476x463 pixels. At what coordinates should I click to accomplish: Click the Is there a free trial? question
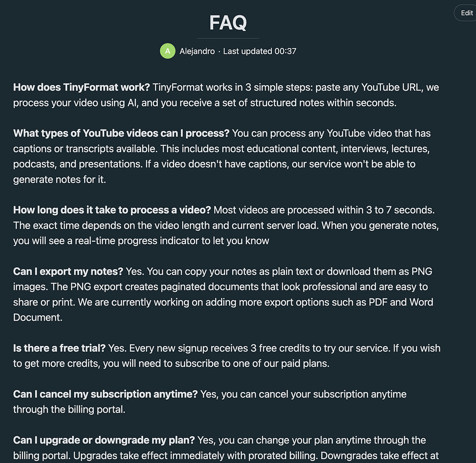(59, 348)
